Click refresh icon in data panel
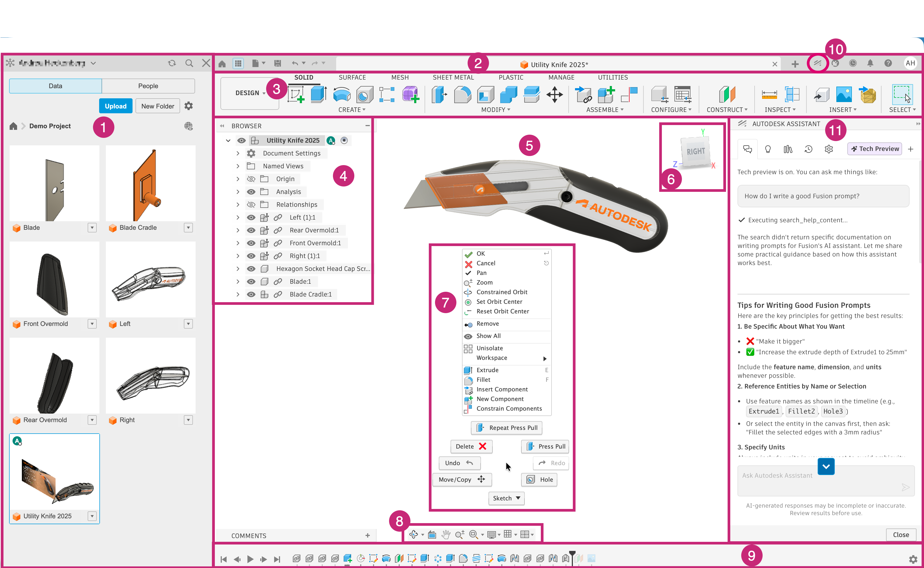The width and height of the screenshot is (924, 568). [x=172, y=63]
